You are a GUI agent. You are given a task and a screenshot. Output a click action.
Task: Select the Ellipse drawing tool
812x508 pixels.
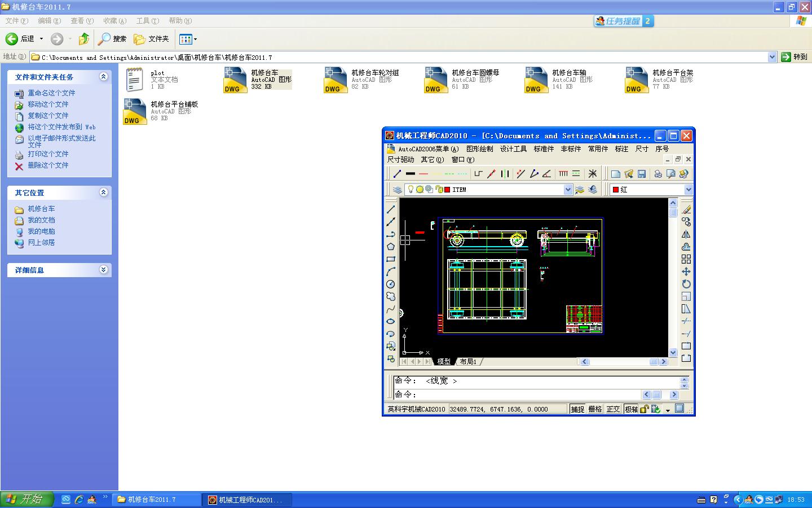click(391, 321)
